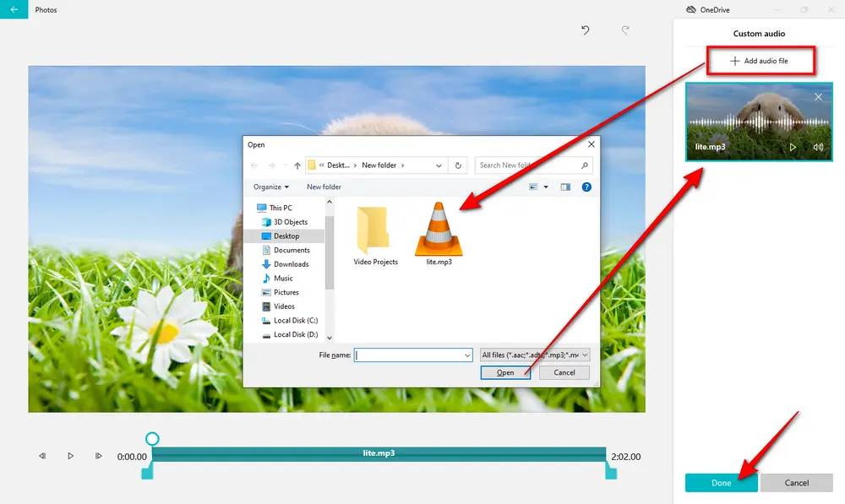Image resolution: width=845 pixels, height=504 pixels.
Task: Adjust volume of lite.mp3 audio card
Action: click(818, 147)
